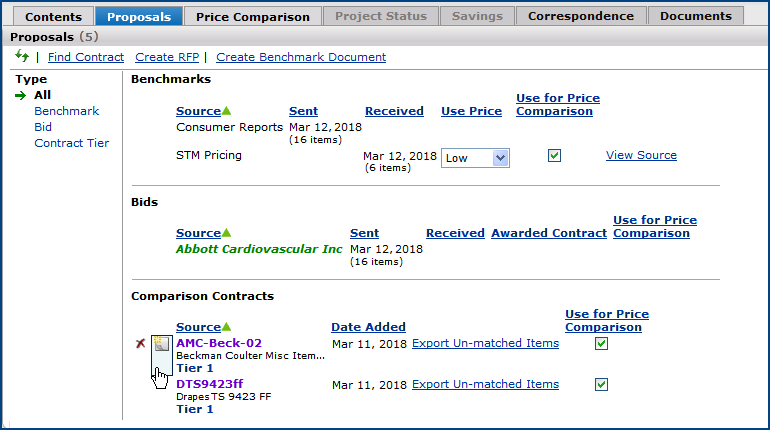
Task: Click the contract icon next to AMC-Beck-02
Action: pos(160,345)
